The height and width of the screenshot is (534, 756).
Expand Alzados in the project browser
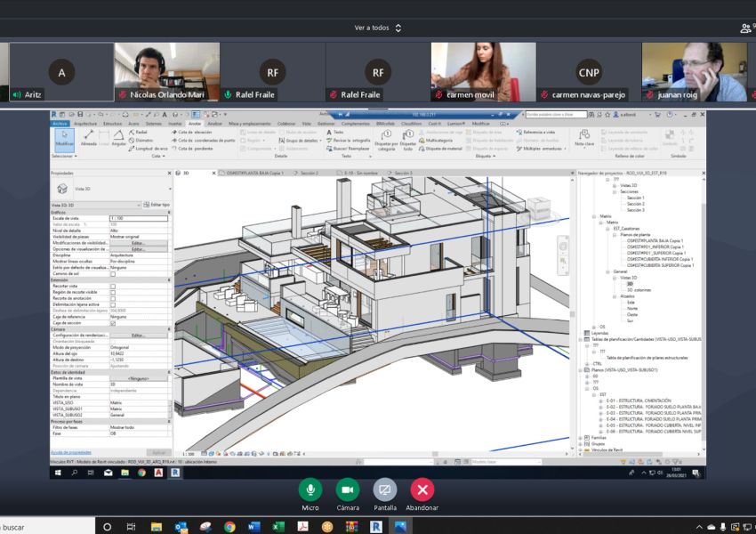[x=614, y=296]
